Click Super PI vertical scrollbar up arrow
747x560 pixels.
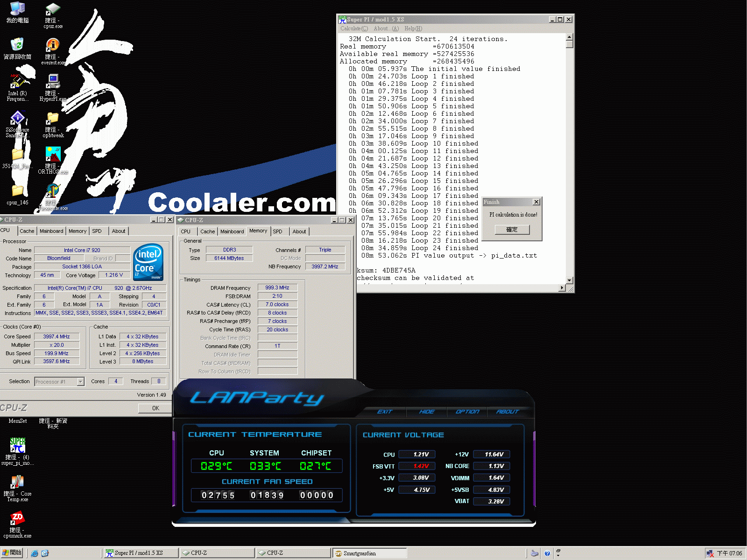[569, 37]
